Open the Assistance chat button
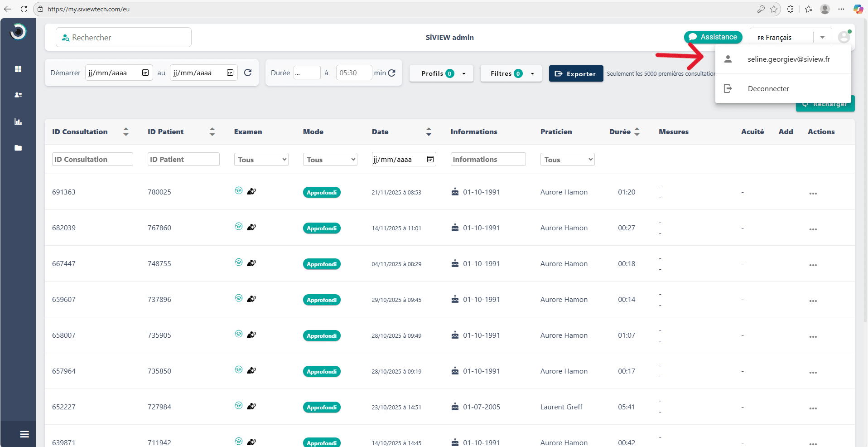Image resolution: width=868 pixels, height=447 pixels. 713,37
